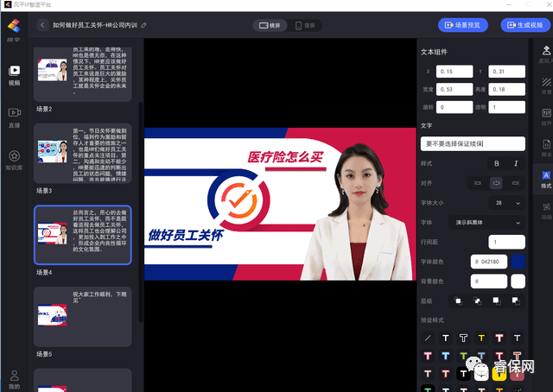Click the back arrow beside project title
The height and width of the screenshot is (392, 553).
pyautogui.click(x=42, y=25)
